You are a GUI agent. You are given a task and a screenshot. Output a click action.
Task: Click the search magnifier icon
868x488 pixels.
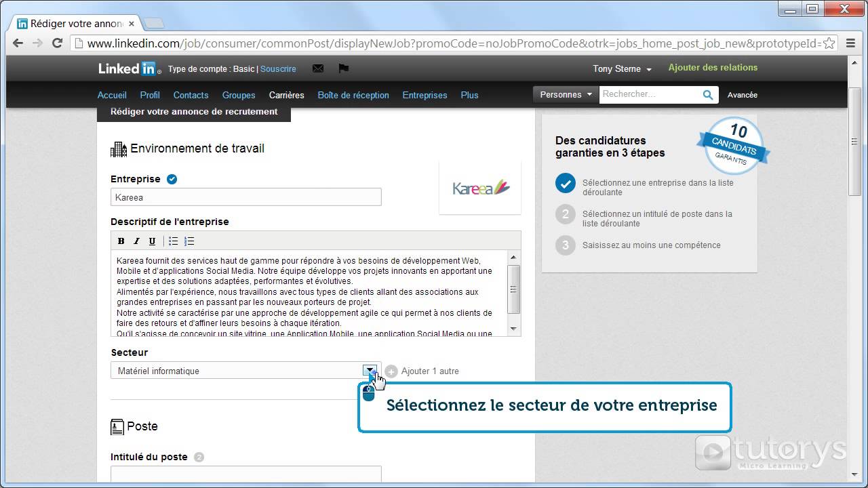click(x=707, y=95)
